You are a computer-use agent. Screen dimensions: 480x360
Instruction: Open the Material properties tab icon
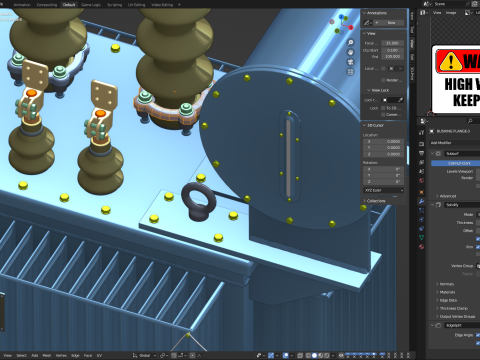[421, 247]
